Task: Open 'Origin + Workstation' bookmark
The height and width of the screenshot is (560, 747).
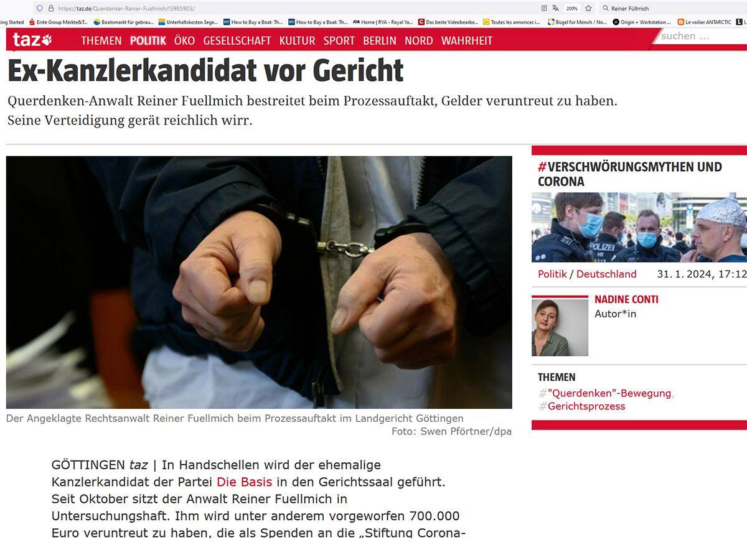Action: 642,22
